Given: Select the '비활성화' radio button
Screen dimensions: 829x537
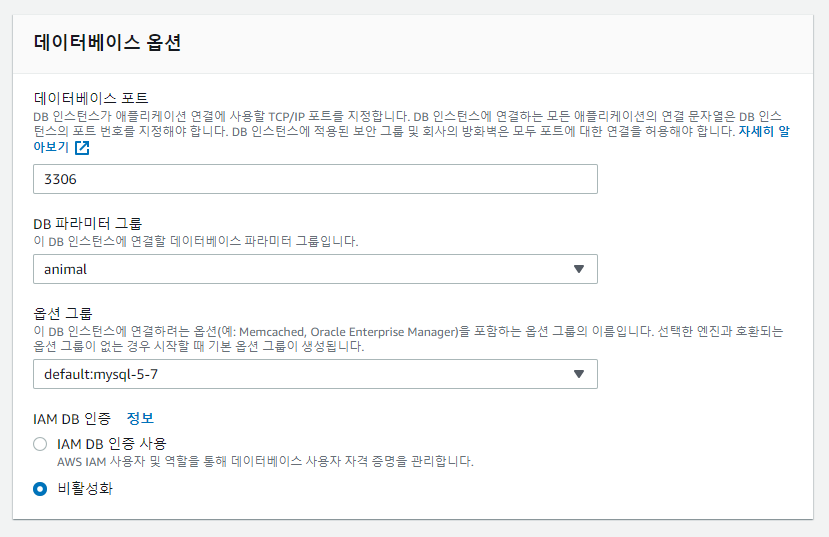Looking at the screenshot, I should click(x=40, y=489).
